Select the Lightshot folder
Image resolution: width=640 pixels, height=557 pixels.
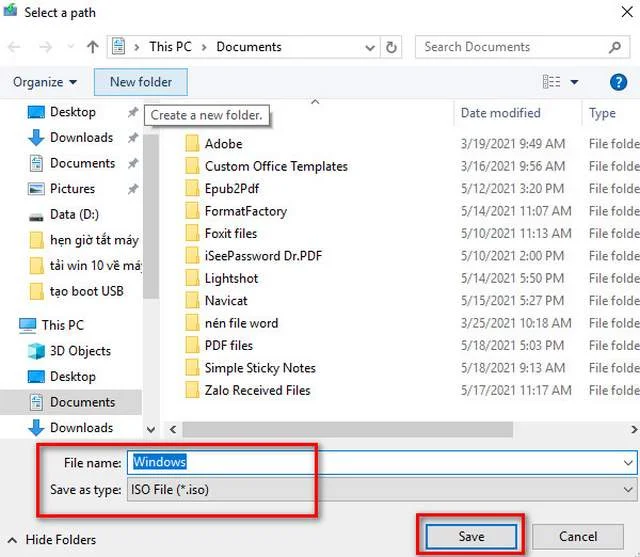click(222, 278)
